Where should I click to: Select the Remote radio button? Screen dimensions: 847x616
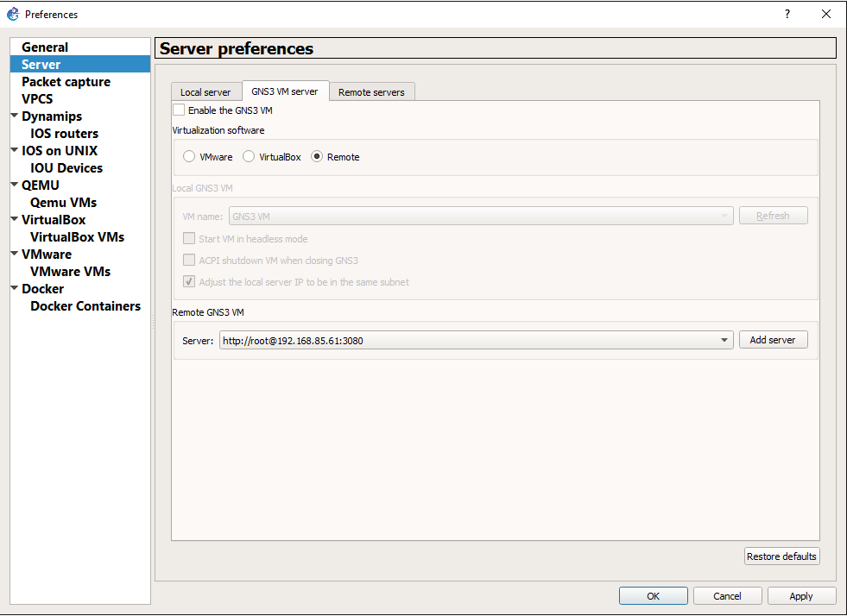[x=317, y=156]
